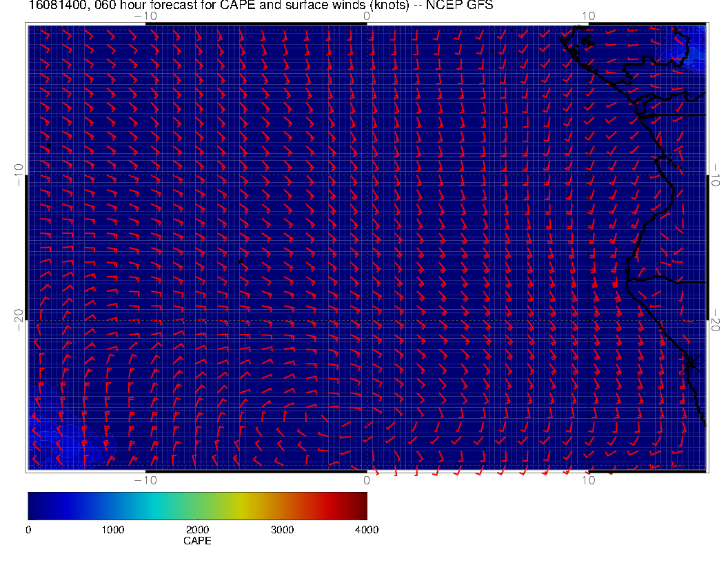
Task: Click the top axis longitude label -10
Action: tap(145, 16)
